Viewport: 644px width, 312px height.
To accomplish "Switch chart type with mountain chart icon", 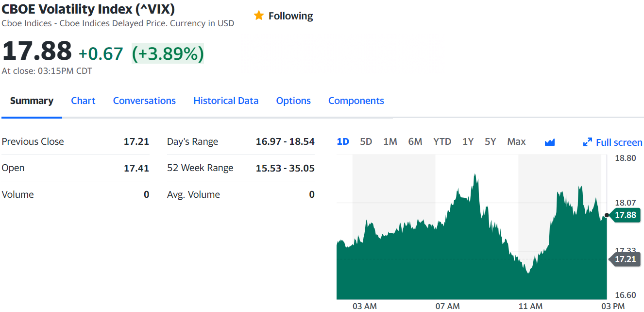I will (x=550, y=142).
